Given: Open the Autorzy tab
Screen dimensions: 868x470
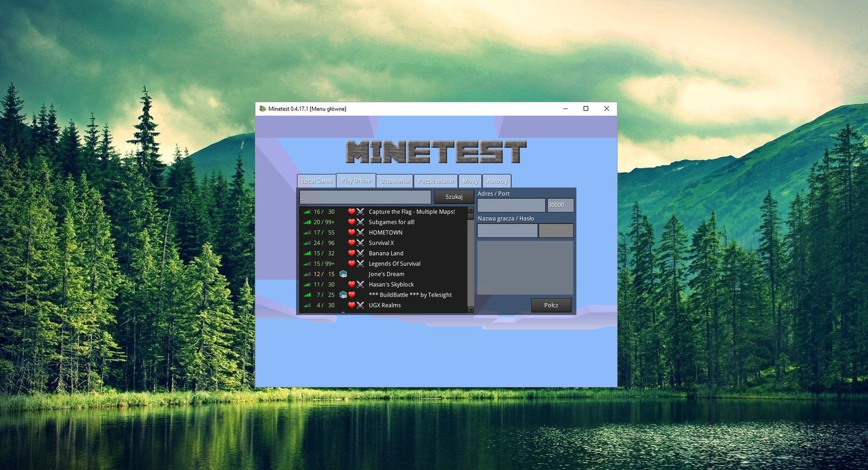Looking at the screenshot, I should tap(497, 181).
